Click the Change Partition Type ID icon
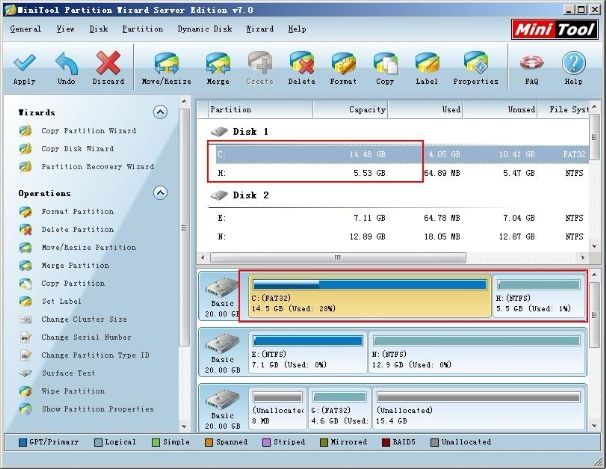The image size is (606, 469). 26,355
